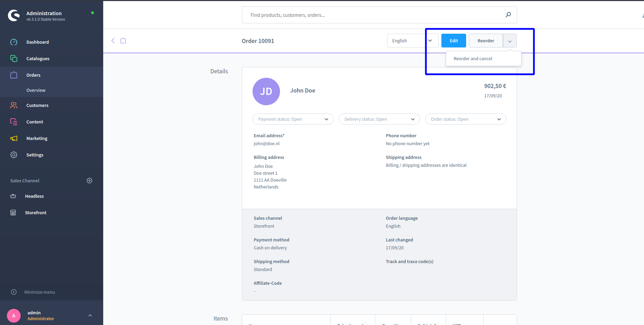
Task: Click the Doe street 1 address line
Action: tap(266, 173)
